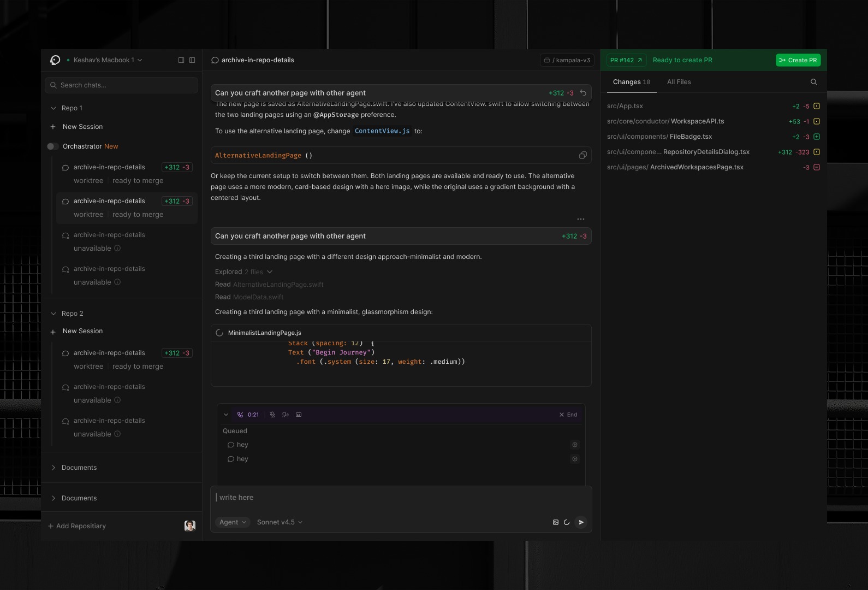Screen dimensions: 868x590
Task: Start New Session under Repo 1
Action: [82, 127]
